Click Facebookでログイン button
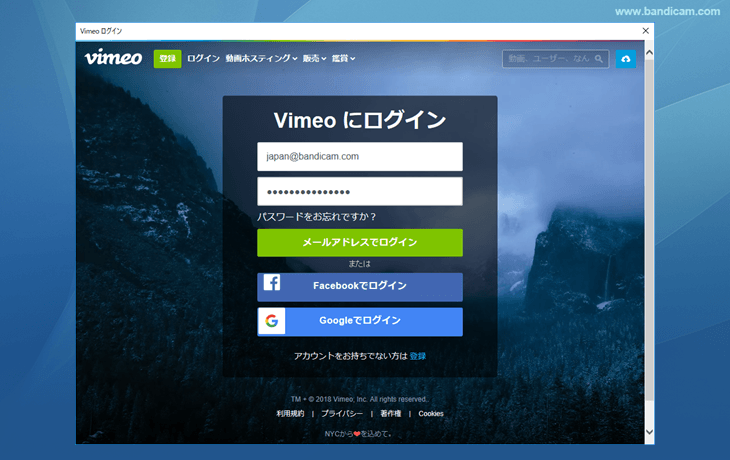 coord(360,287)
